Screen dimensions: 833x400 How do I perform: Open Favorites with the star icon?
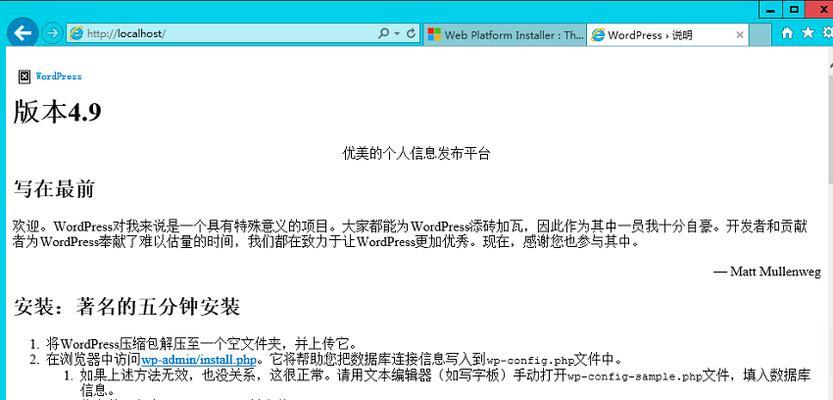pos(808,33)
